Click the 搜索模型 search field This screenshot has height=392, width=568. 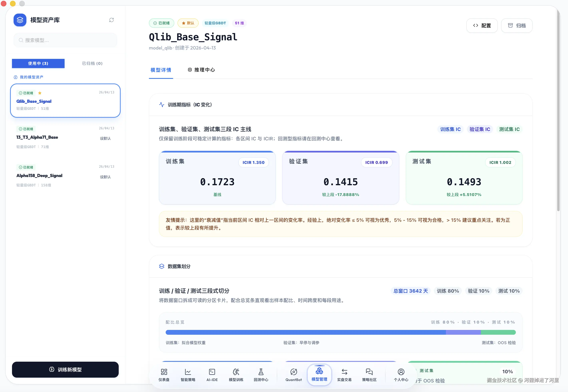[x=65, y=40]
